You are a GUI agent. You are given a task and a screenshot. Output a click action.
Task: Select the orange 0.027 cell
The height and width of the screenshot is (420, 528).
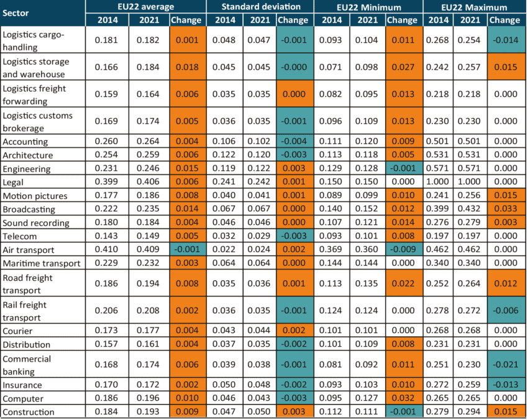click(x=404, y=66)
